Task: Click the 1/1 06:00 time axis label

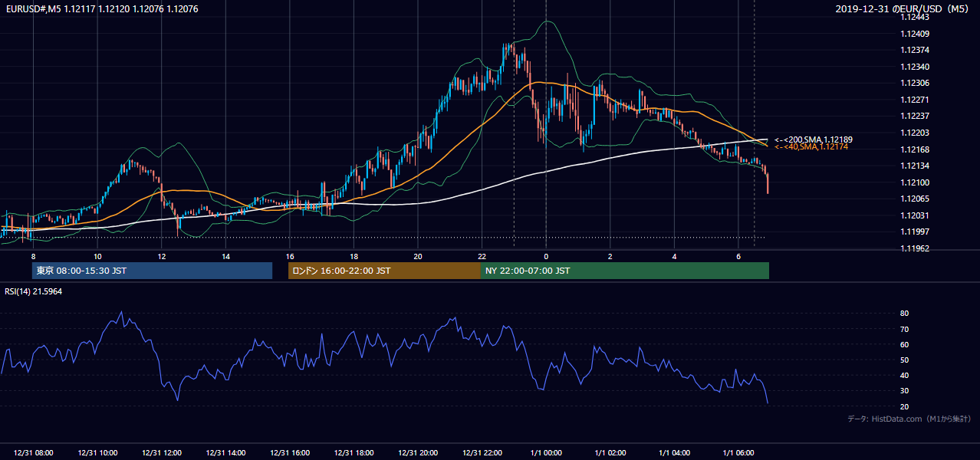Action: coord(738,453)
